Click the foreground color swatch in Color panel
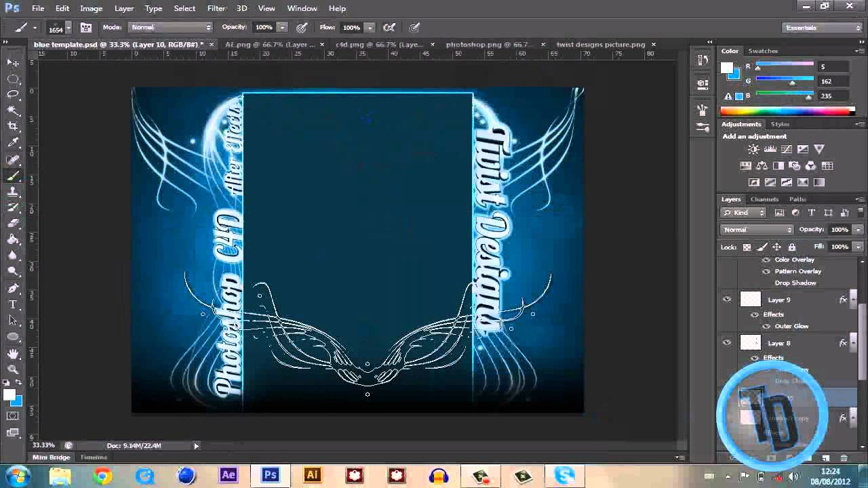This screenshot has height=488, width=868. click(x=726, y=67)
